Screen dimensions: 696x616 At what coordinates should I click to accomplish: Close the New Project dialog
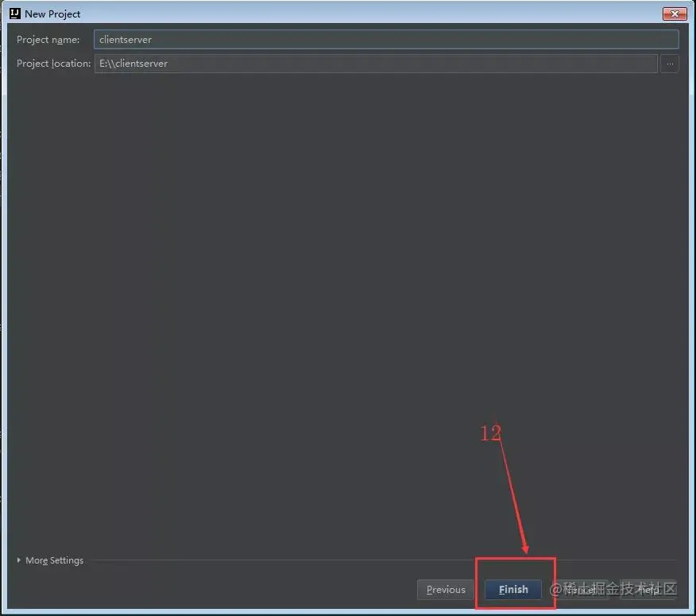tap(675, 14)
